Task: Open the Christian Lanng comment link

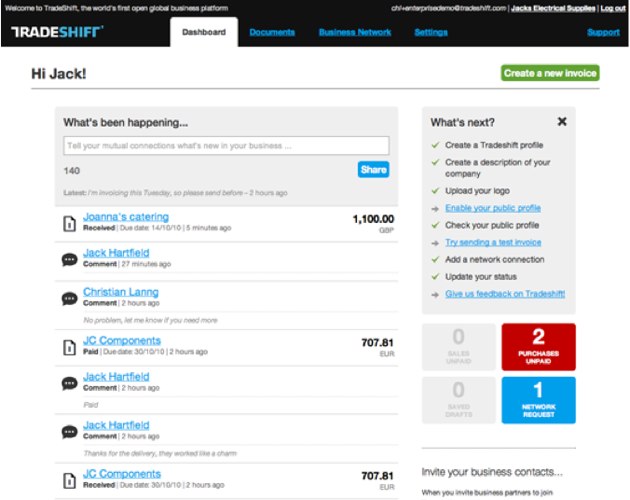Action: (x=121, y=292)
